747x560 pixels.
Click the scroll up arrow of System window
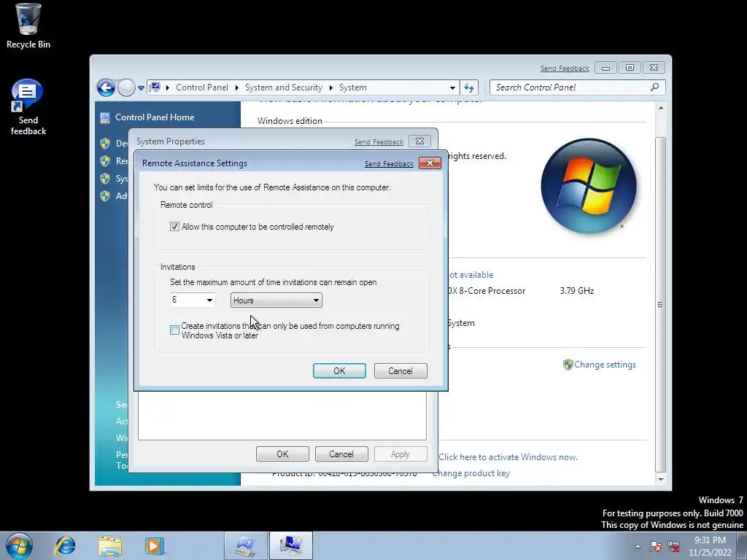(x=660, y=108)
